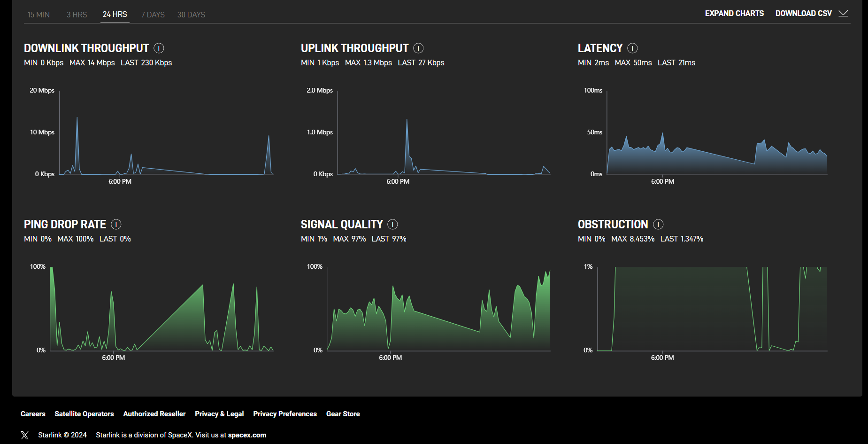
Task: Click the 'MAX 8.453%' obstruction value
Action: [633, 239]
